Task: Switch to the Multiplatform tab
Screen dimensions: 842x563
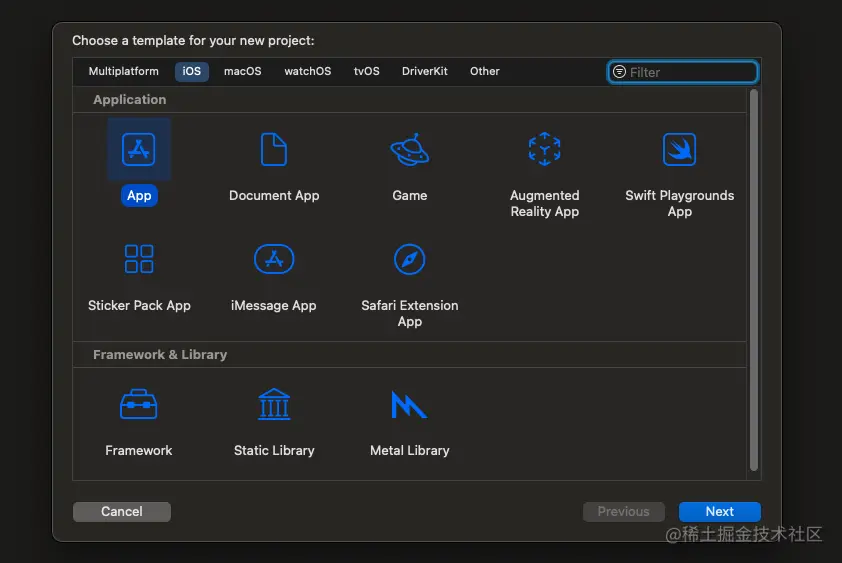Action: coord(123,72)
